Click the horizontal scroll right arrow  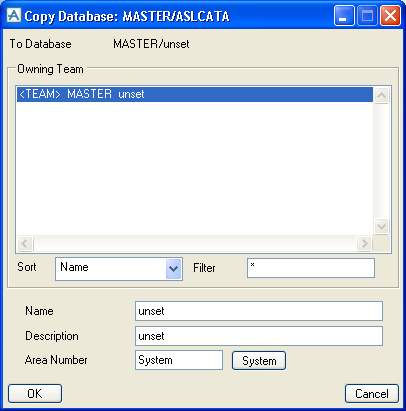(x=364, y=243)
